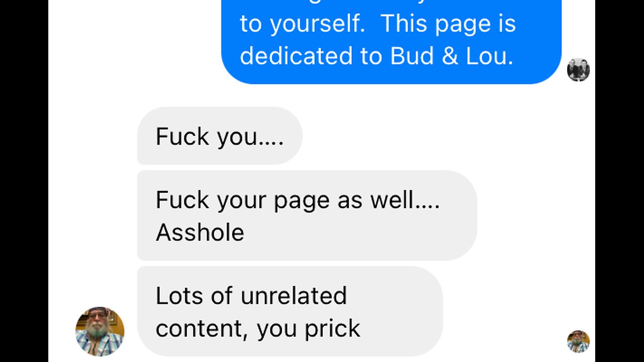644x362 pixels.
Task: Tap the blue "dedicated to Bud & Lou" message
Action: click(x=391, y=41)
